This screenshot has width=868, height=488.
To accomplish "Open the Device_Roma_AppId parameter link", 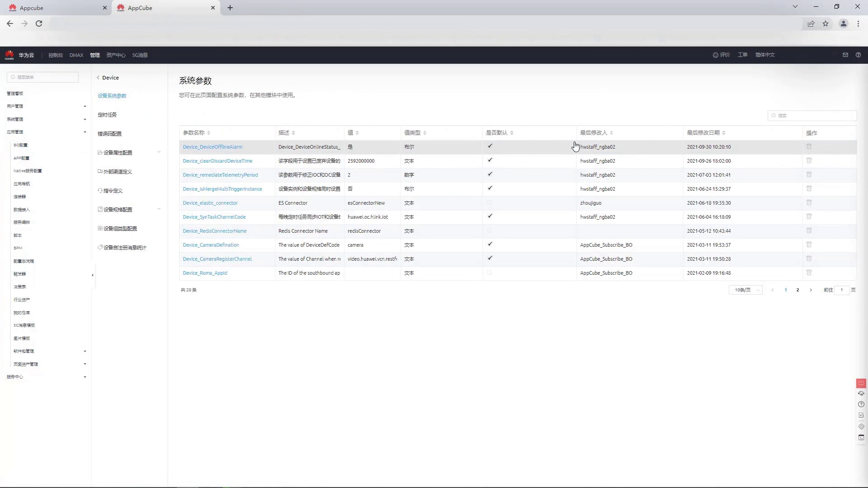I will (205, 273).
